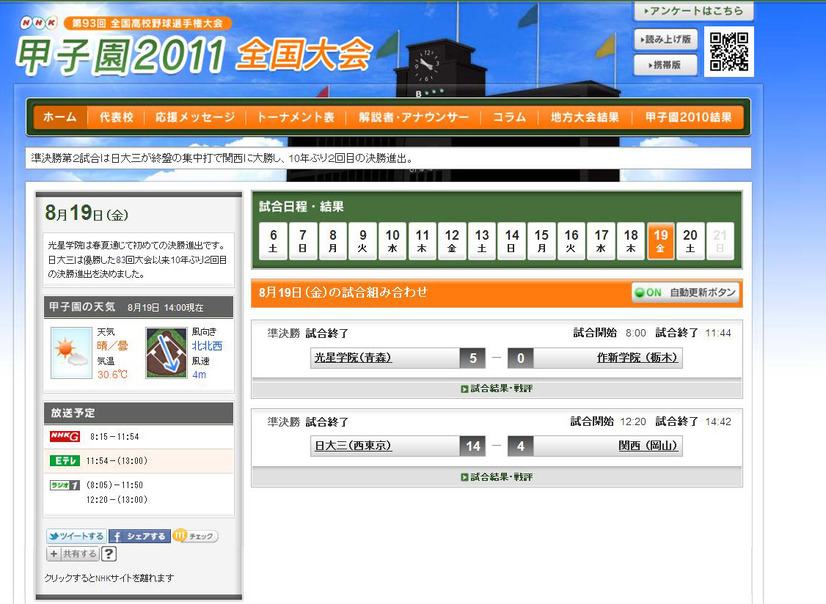826x604 pixels.
Task: Select date 12 金 in schedule
Action: point(452,241)
